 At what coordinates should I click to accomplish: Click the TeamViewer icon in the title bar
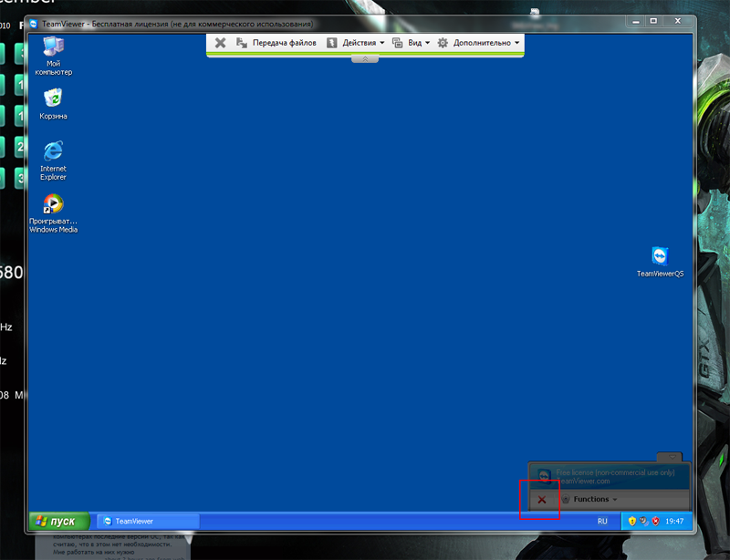(x=34, y=24)
